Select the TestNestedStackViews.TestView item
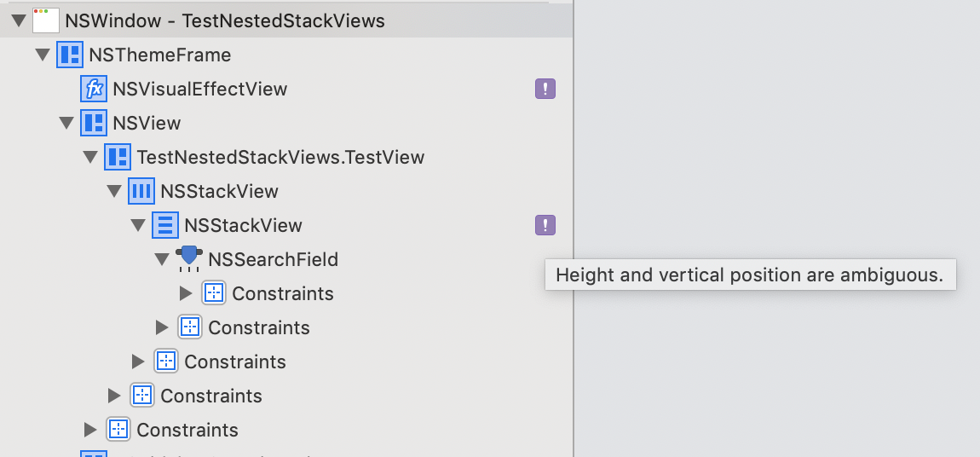 pyautogui.click(x=280, y=157)
